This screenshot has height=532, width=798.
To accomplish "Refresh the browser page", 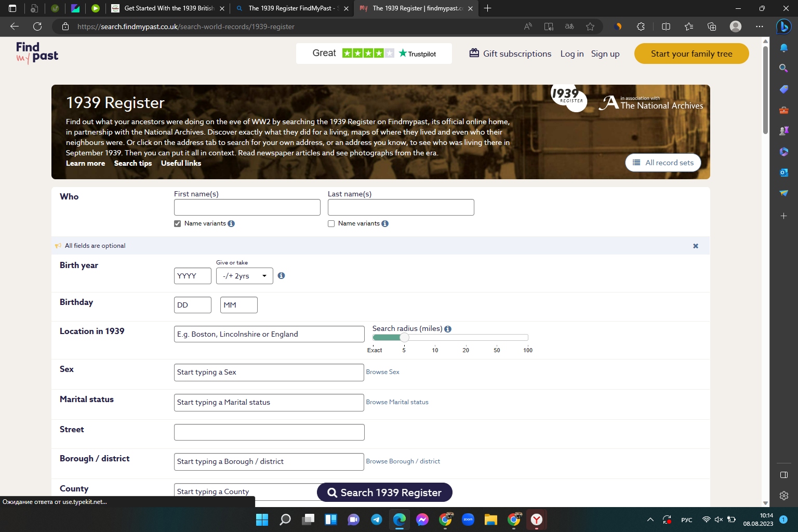I will click(37, 26).
